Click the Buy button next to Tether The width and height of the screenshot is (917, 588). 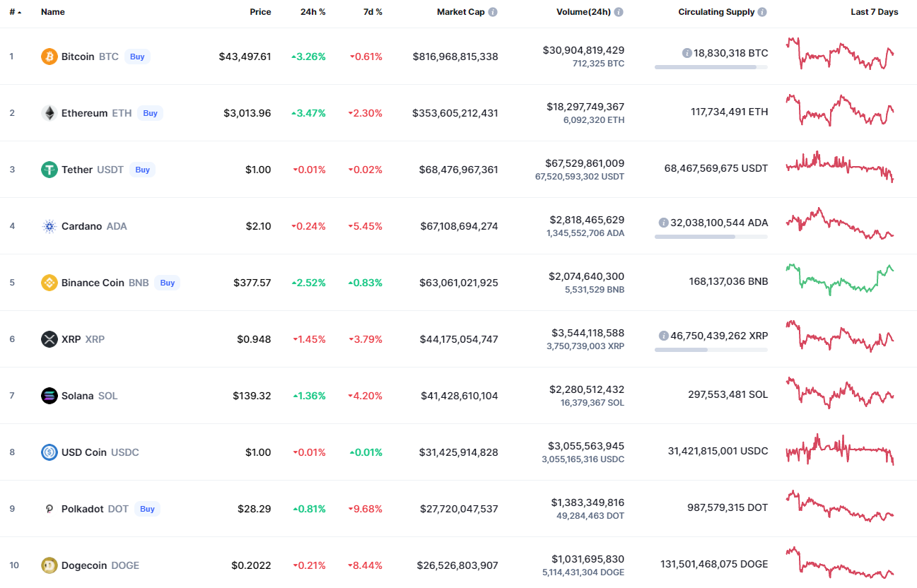click(x=142, y=170)
